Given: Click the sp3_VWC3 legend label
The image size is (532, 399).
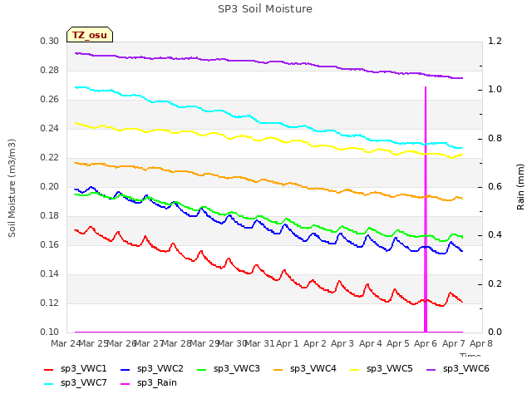Looking at the screenshot, I should point(236,368).
